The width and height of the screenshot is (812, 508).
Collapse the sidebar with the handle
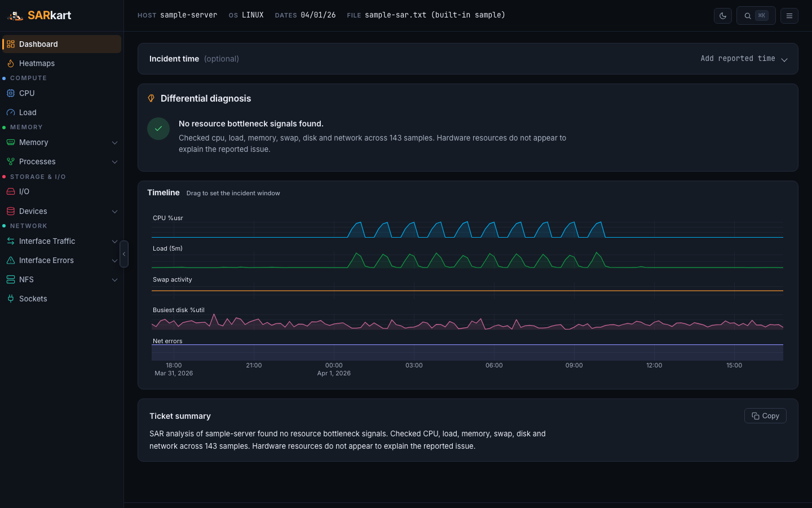[x=124, y=254]
